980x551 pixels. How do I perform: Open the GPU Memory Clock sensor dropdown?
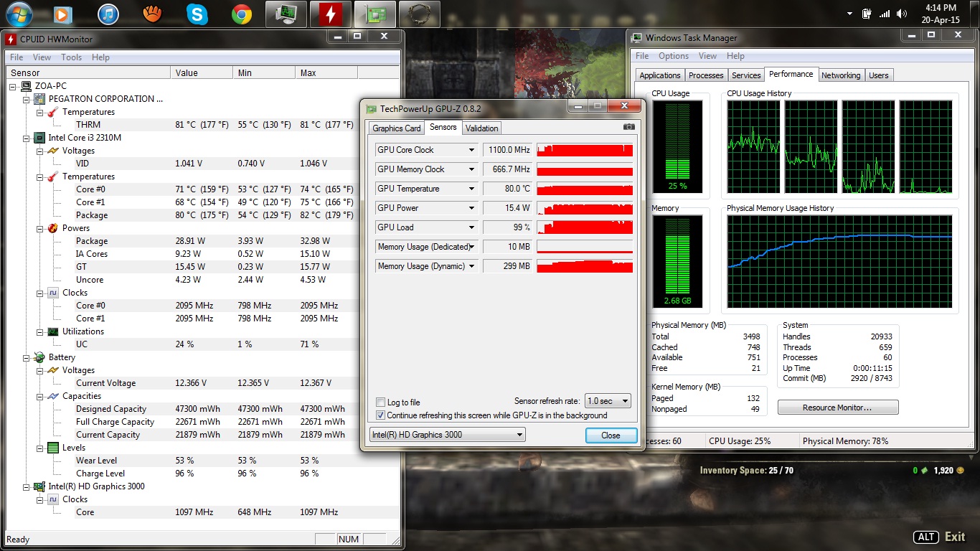coord(471,169)
